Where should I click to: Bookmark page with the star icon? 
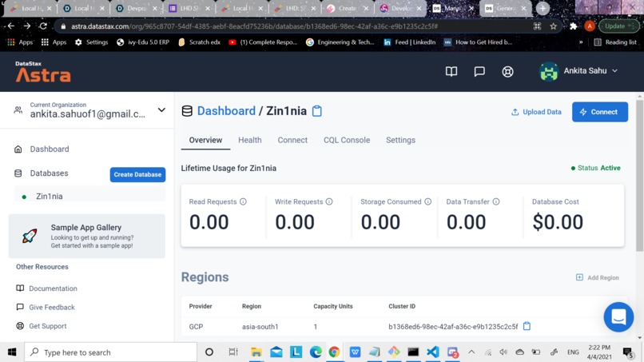pos(553,26)
